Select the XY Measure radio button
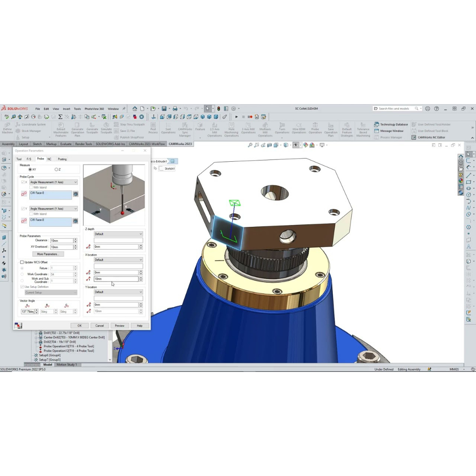Image resolution: width=476 pixels, height=476 pixels. click(30, 169)
